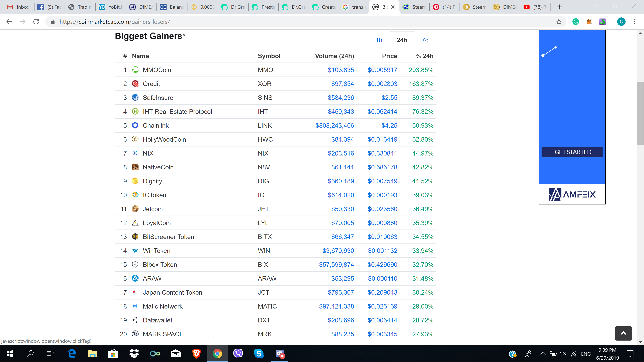This screenshot has width=644, height=362.
Task: Click the LoyalCoin triangle icon
Action: 135,223
